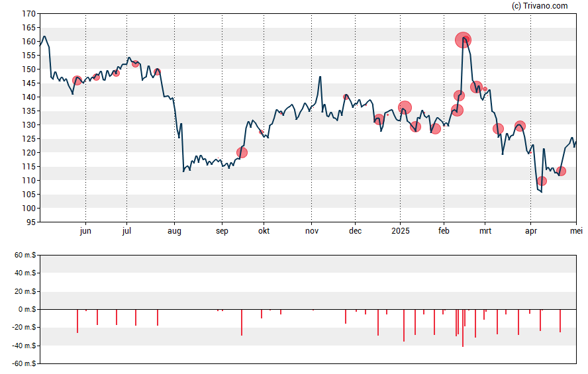Click the '-60 m.$' volume axis label
The image size is (588, 374).
[x=24, y=363]
